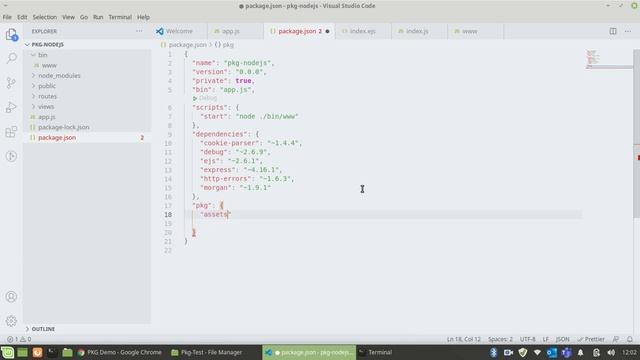
Task: Open the Terminal menu
Action: [x=120, y=17]
